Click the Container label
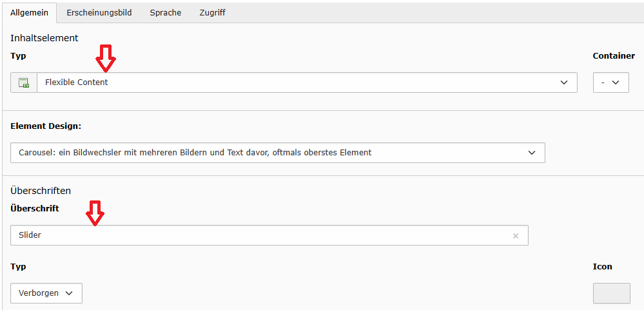Image resolution: width=644 pixels, height=310 pixels. coord(614,56)
